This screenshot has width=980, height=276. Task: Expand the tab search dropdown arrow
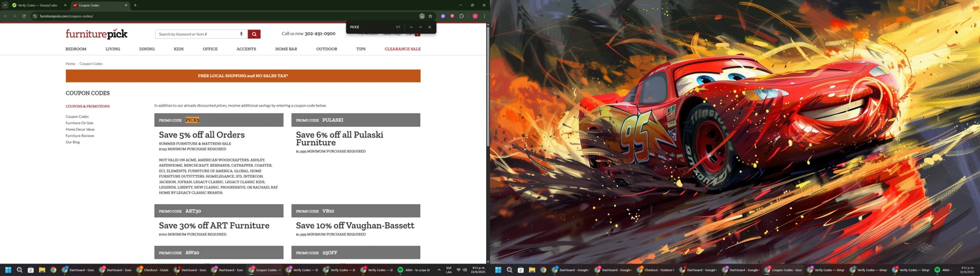tap(5, 5)
